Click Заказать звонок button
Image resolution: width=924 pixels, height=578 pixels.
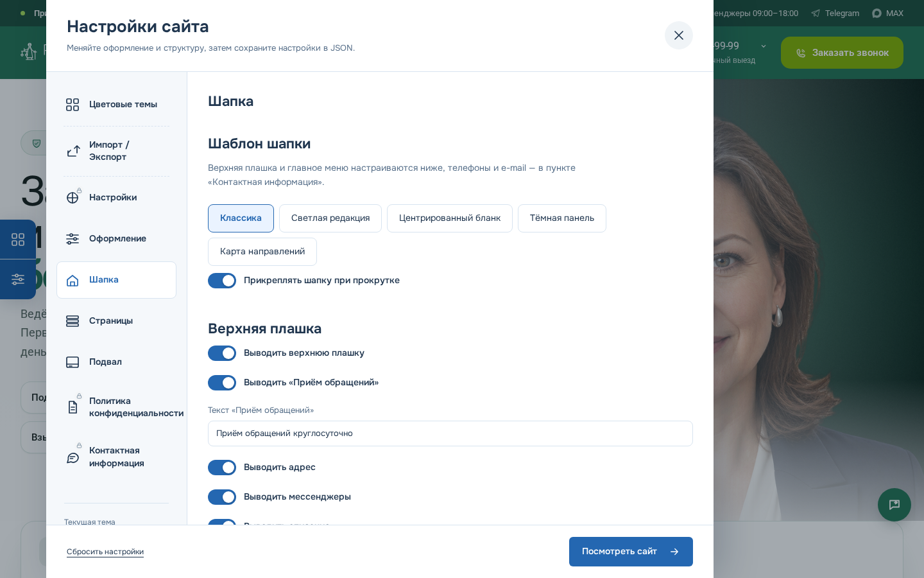click(x=842, y=53)
